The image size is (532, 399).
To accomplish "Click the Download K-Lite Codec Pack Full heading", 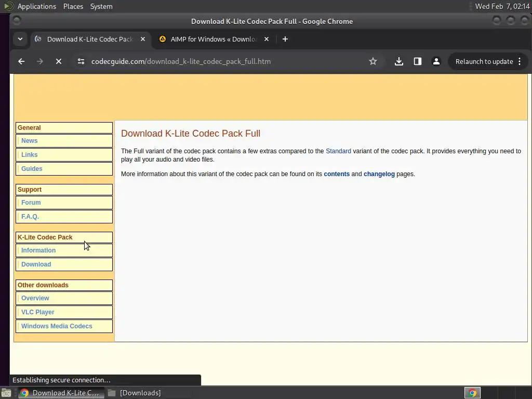I will [191, 134].
